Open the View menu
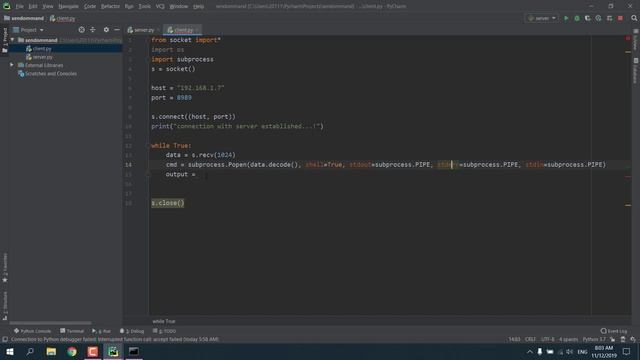 [48, 6]
